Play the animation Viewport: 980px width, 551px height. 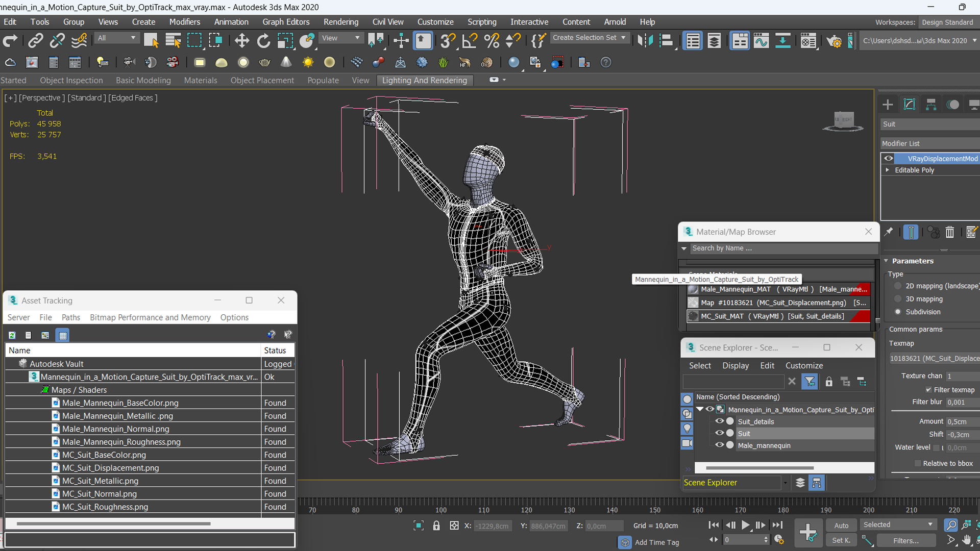[746, 525]
